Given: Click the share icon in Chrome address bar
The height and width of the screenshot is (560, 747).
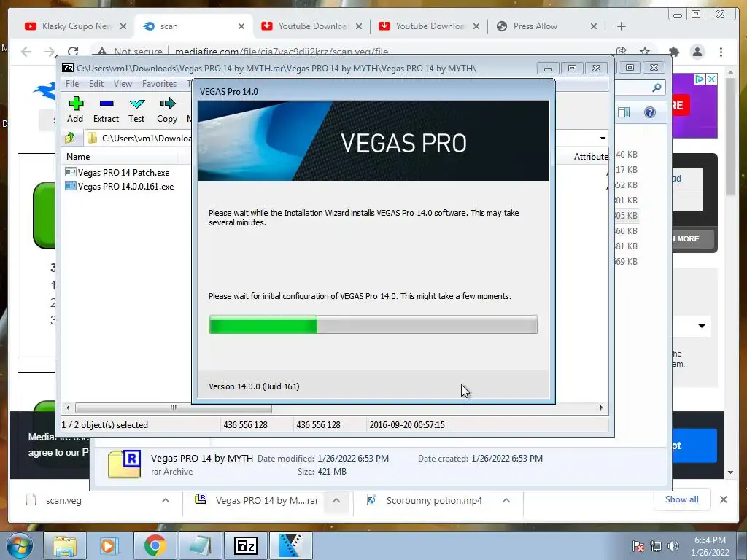Looking at the screenshot, I should 622,52.
